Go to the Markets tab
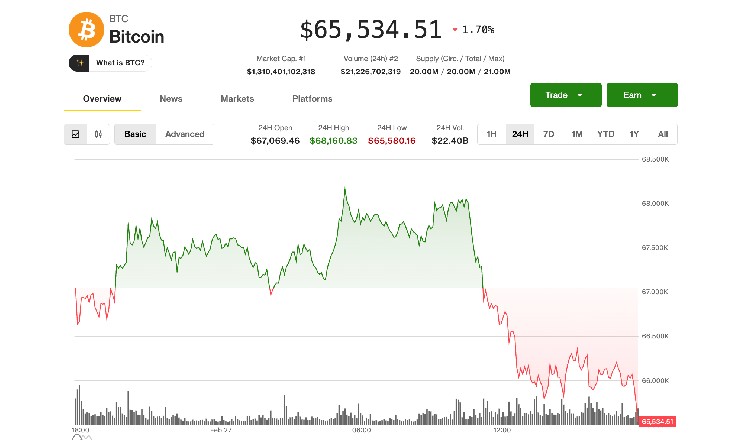The image size is (745, 440). (x=237, y=99)
